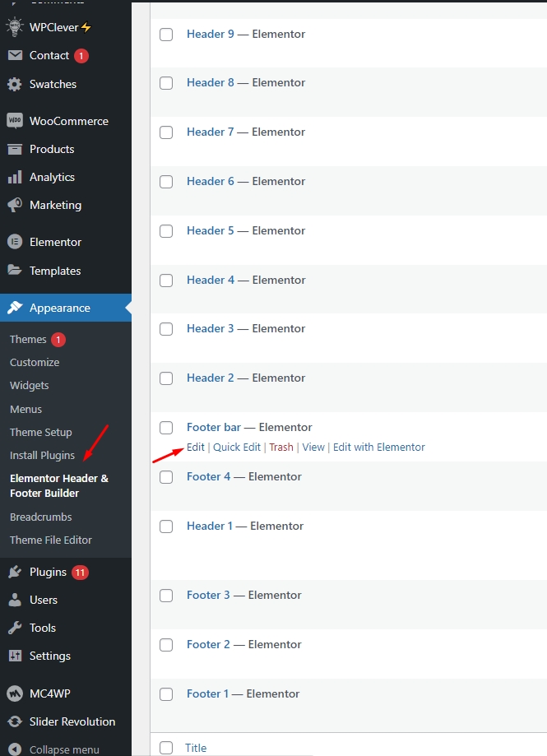Open Theme File Editor submenu item
Viewport: 547px width, 756px height.
[51, 540]
